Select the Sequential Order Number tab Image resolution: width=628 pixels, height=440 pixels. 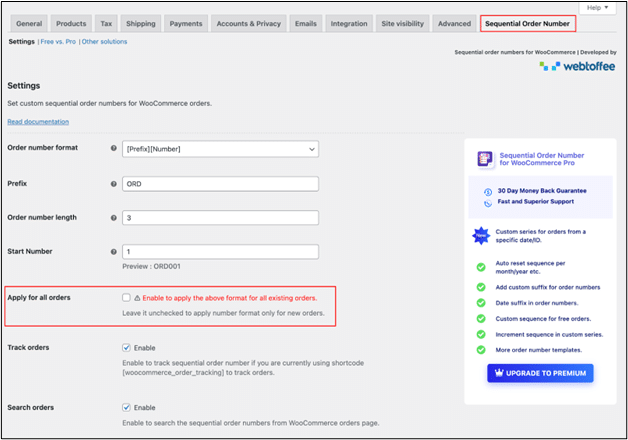pos(527,24)
